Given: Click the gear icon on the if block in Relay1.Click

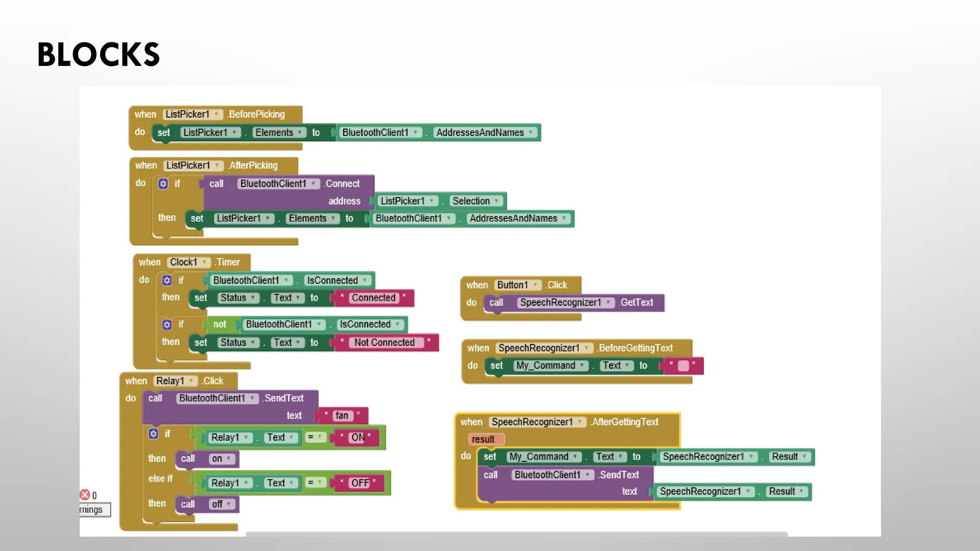Looking at the screenshot, I should (x=153, y=434).
